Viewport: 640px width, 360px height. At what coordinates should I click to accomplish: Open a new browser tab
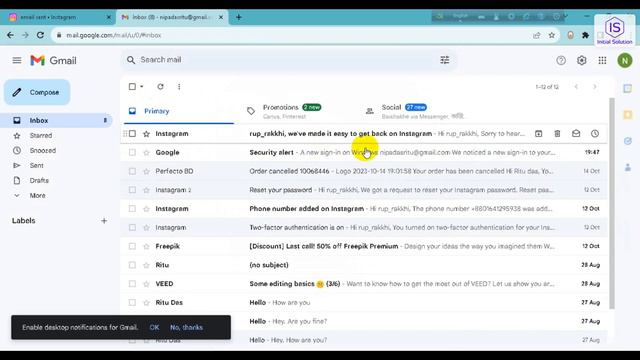(x=239, y=17)
